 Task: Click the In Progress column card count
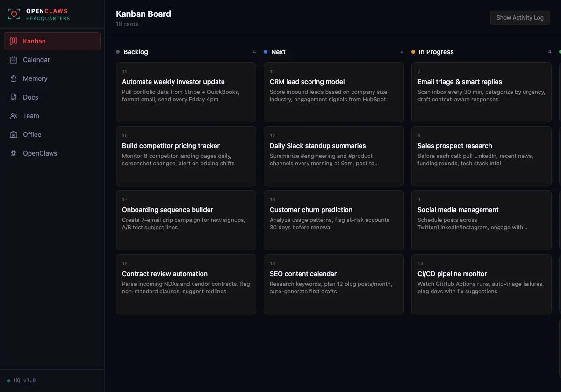[550, 52]
